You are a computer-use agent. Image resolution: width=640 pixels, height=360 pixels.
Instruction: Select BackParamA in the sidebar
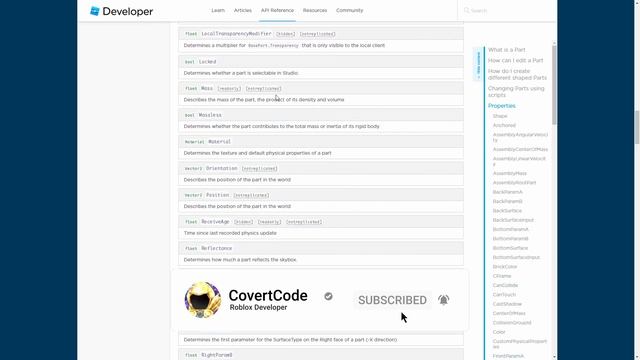click(507, 192)
